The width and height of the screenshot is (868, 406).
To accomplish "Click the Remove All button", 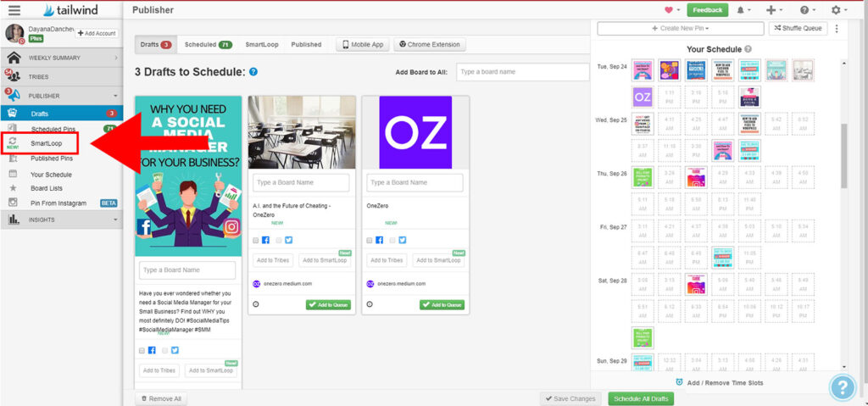I will click(x=161, y=399).
